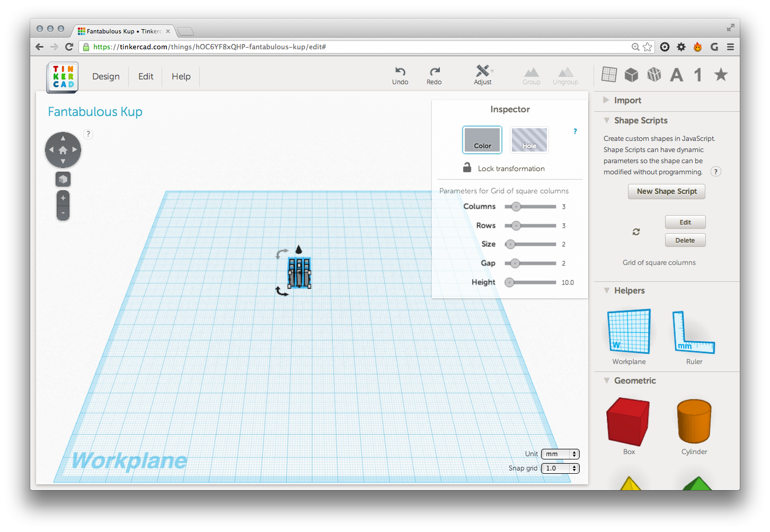This screenshot has height=532, width=770.
Task: Open the Adjust tools icon
Action: pyautogui.click(x=482, y=71)
